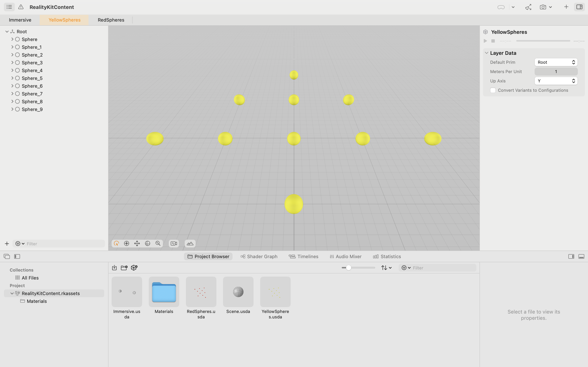Select the orbit target tool

[x=126, y=243]
